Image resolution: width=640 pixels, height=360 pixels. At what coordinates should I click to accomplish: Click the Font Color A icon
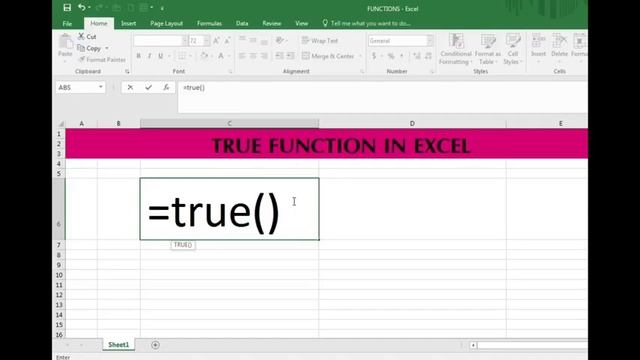(221, 56)
